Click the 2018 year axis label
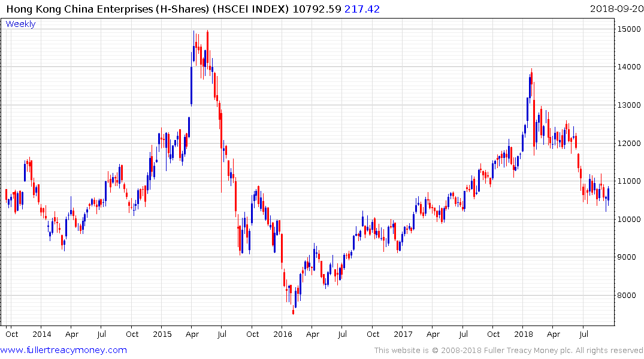644x359 pixels. click(523, 334)
